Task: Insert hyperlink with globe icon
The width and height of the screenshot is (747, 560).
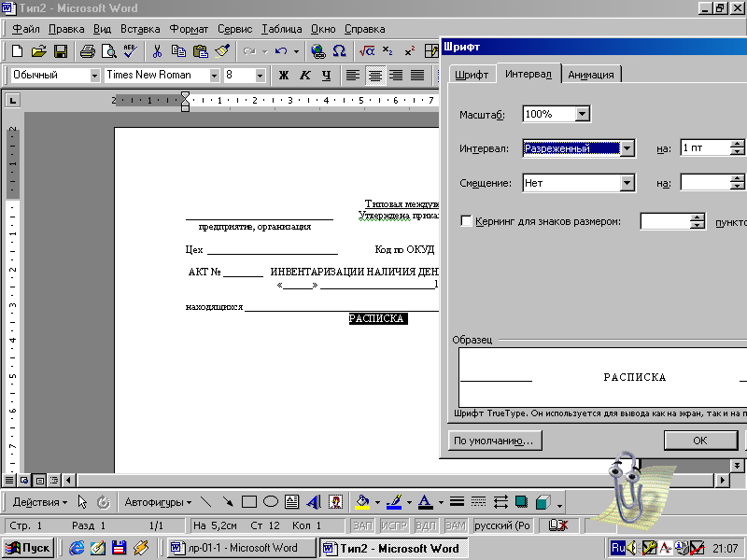Action: [x=317, y=51]
